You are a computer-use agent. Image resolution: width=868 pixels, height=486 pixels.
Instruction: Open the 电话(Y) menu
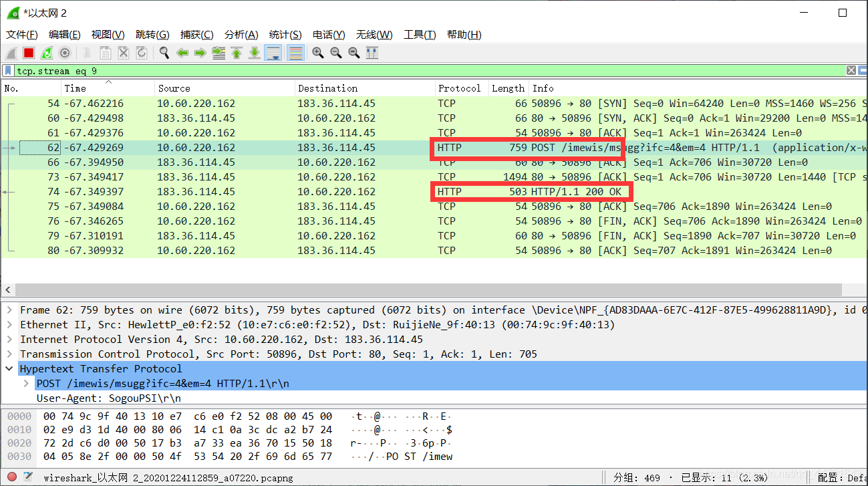pos(329,35)
